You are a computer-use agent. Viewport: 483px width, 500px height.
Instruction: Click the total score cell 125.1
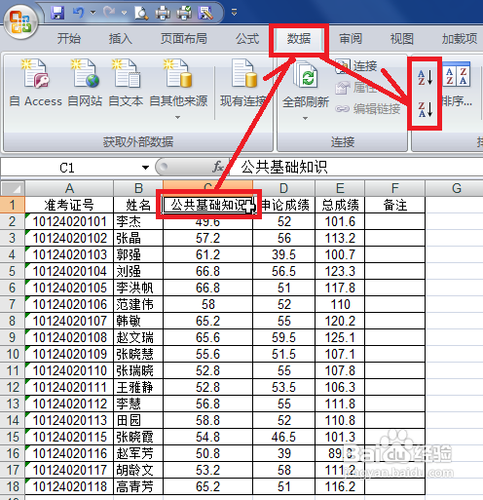click(x=340, y=337)
